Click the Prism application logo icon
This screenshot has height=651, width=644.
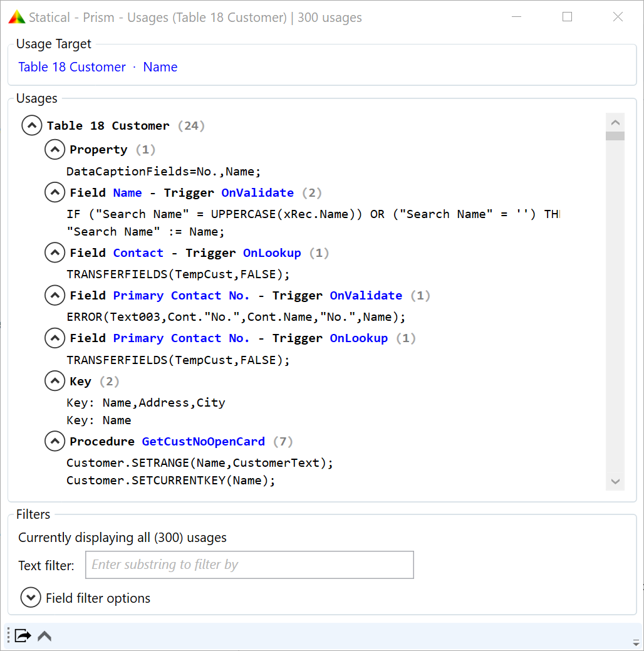point(17,18)
